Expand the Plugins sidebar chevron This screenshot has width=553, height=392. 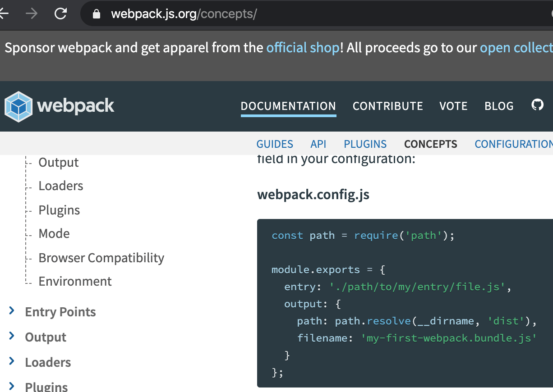(12, 386)
